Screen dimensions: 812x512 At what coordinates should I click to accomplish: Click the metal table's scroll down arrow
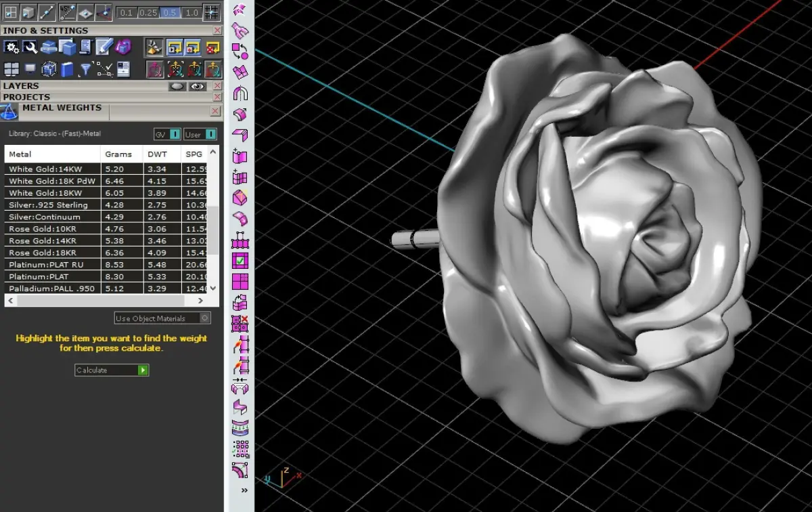[x=213, y=288]
